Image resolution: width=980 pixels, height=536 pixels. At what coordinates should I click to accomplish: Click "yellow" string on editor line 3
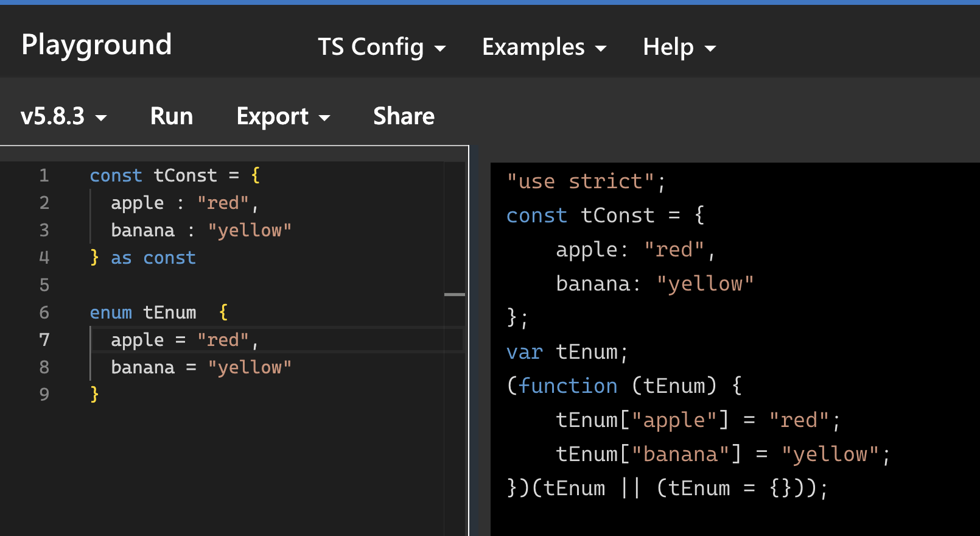point(250,230)
